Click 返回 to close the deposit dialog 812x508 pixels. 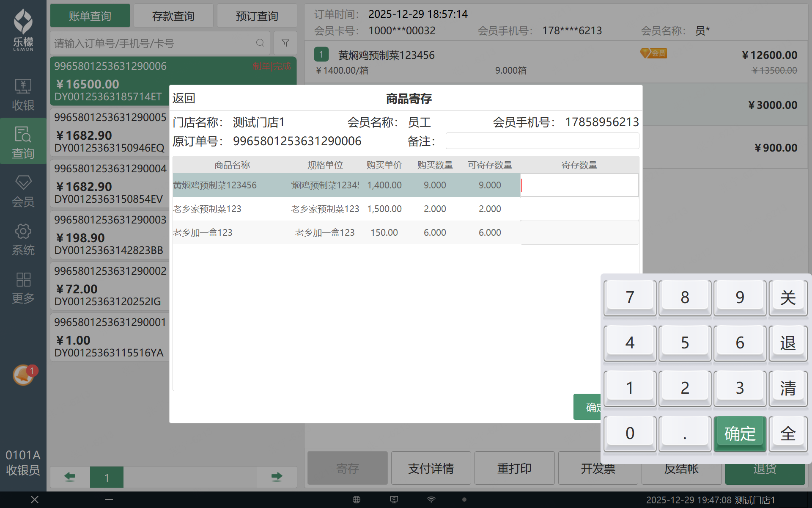coord(184,98)
